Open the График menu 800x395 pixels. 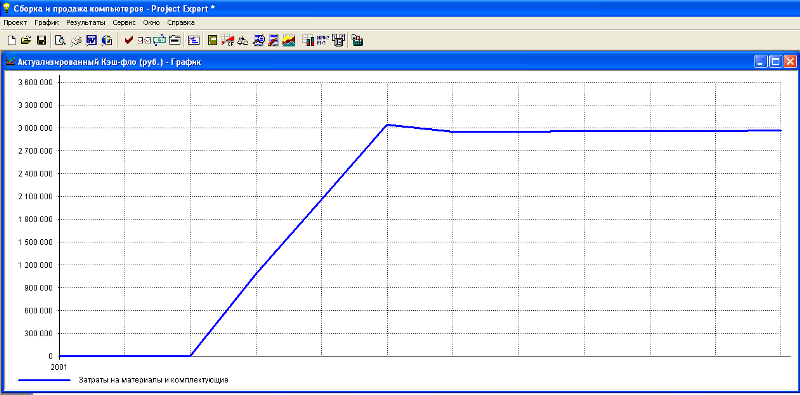click(47, 23)
